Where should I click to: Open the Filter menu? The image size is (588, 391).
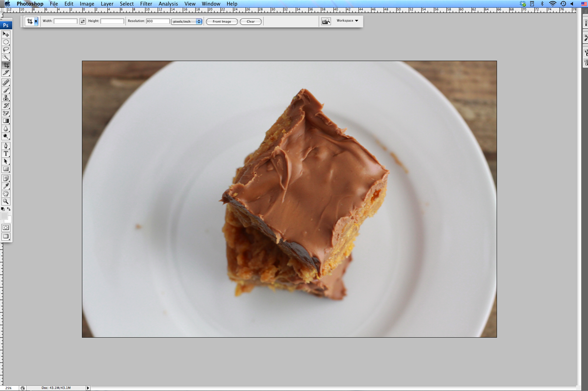(146, 3)
